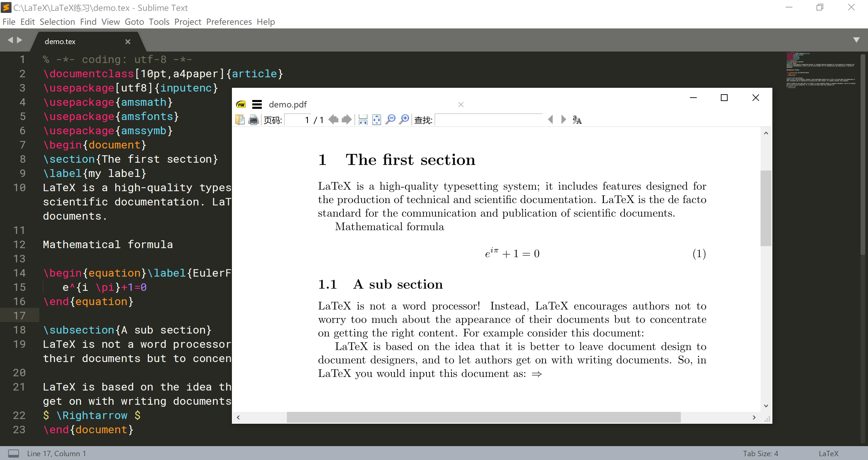Open the File menu in Sublime Text
The image size is (868, 460).
click(x=8, y=21)
